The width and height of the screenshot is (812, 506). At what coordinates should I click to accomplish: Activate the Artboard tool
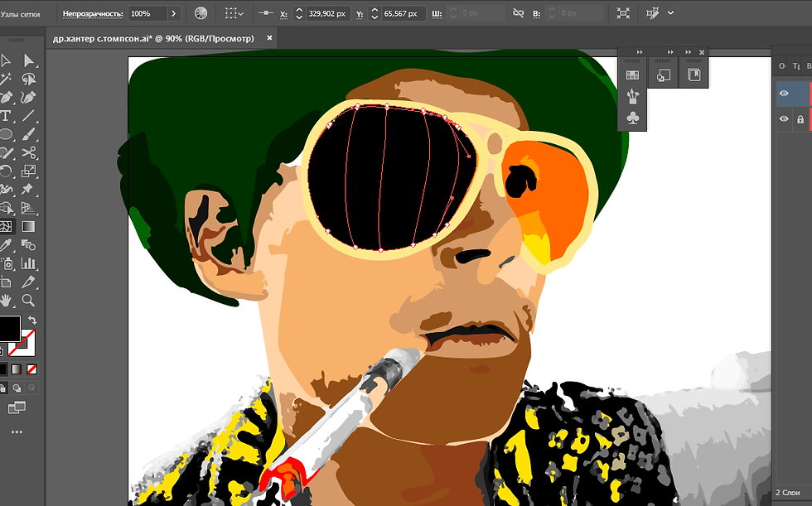[5, 282]
